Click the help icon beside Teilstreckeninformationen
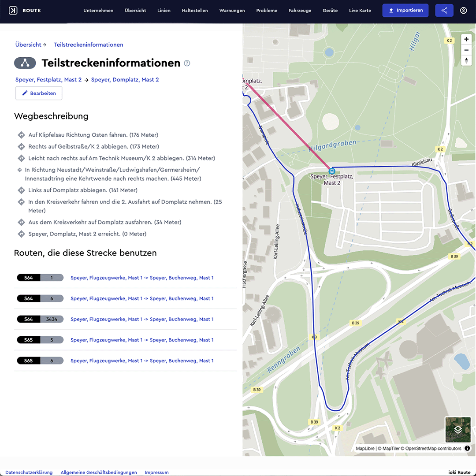 coord(187,63)
